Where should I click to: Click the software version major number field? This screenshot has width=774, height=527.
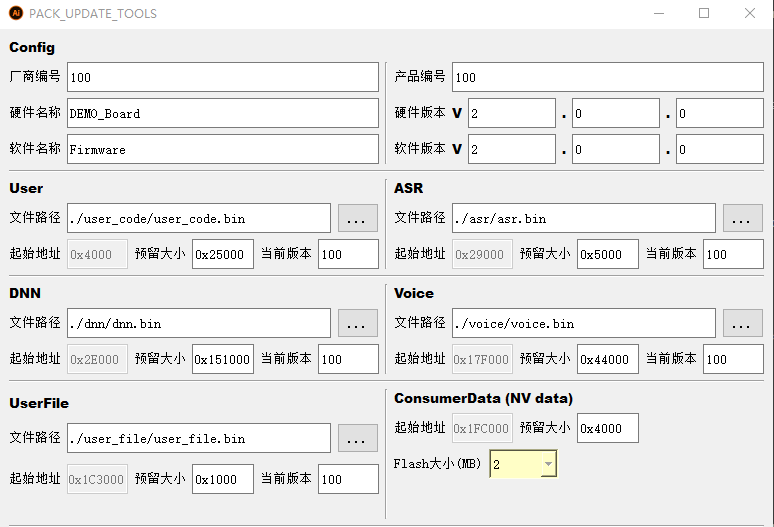[x=510, y=149]
